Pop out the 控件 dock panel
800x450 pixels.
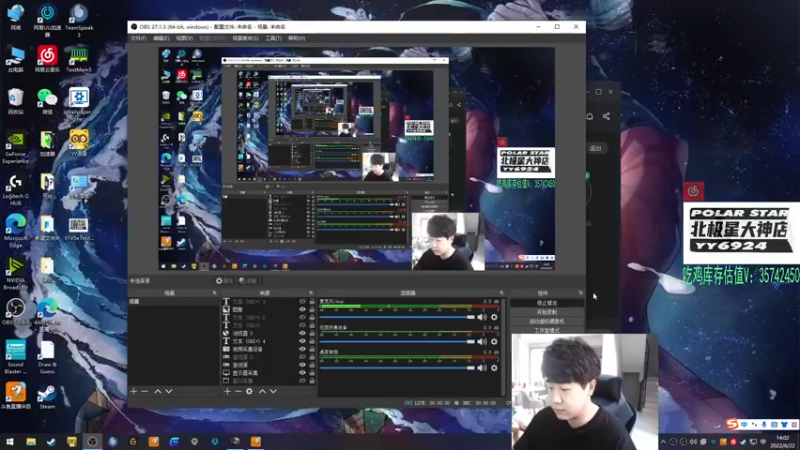581,293
